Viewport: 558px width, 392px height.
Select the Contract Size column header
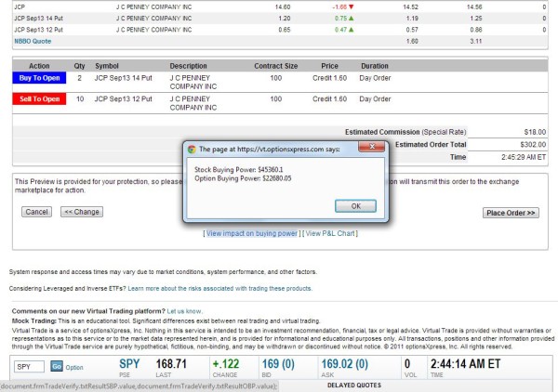tap(276, 66)
